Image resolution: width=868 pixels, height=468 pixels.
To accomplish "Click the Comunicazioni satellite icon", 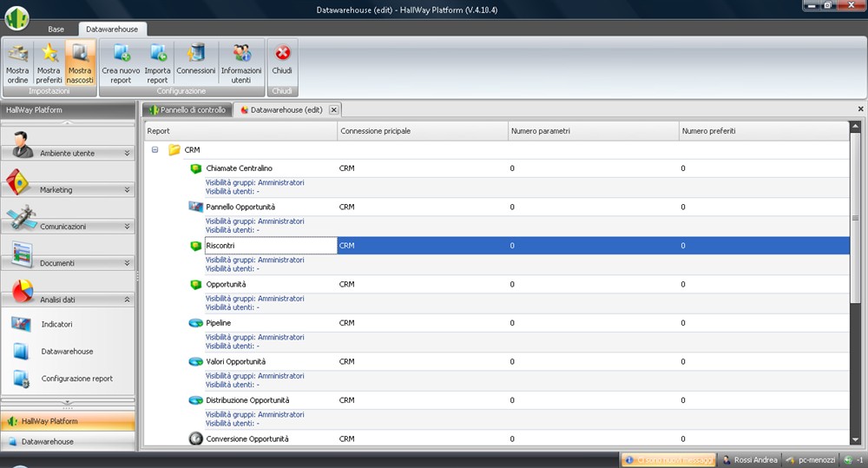I will coord(23,218).
